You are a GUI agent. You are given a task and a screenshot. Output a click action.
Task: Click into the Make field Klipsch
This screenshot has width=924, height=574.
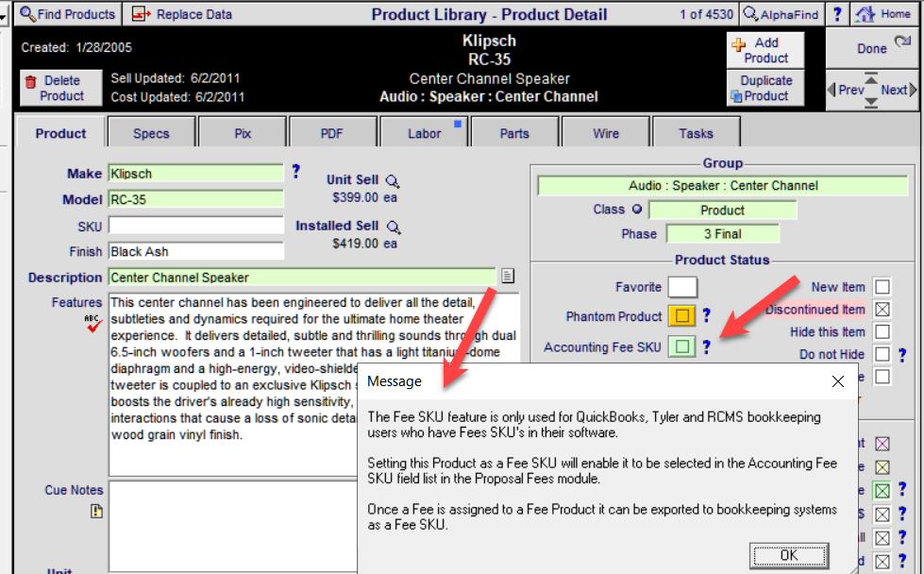tap(195, 174)
